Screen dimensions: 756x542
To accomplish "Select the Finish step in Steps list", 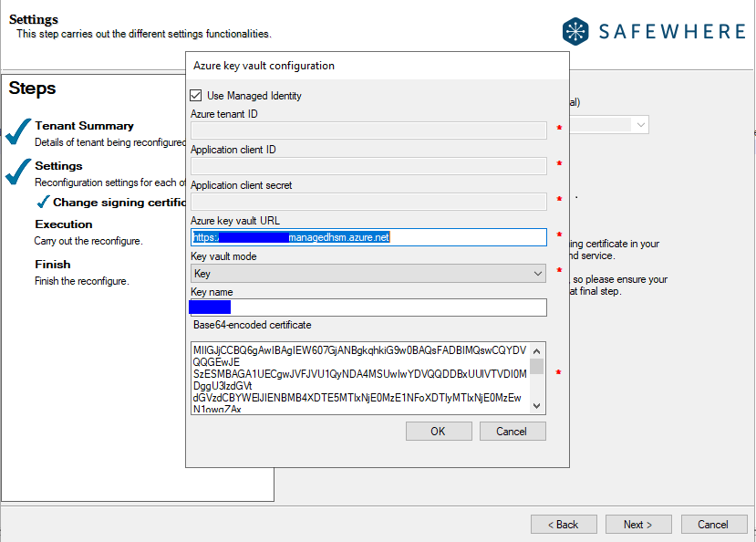I will [x=53, y=265].
